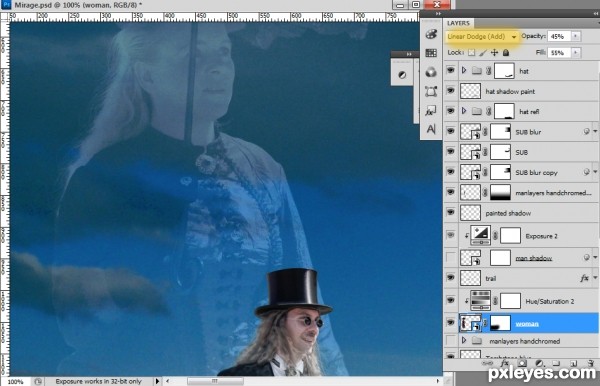600x386 pixels.
Task: Hide the painted shadow layer
Action: (451, 212)
